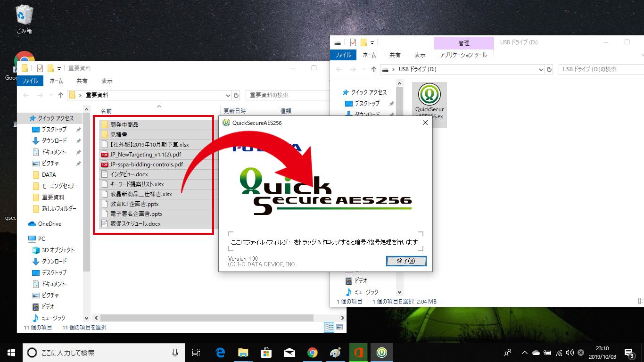Click forward arrow in 重要資料 window
Screen dimensions: 644x362
click(40, 95)
